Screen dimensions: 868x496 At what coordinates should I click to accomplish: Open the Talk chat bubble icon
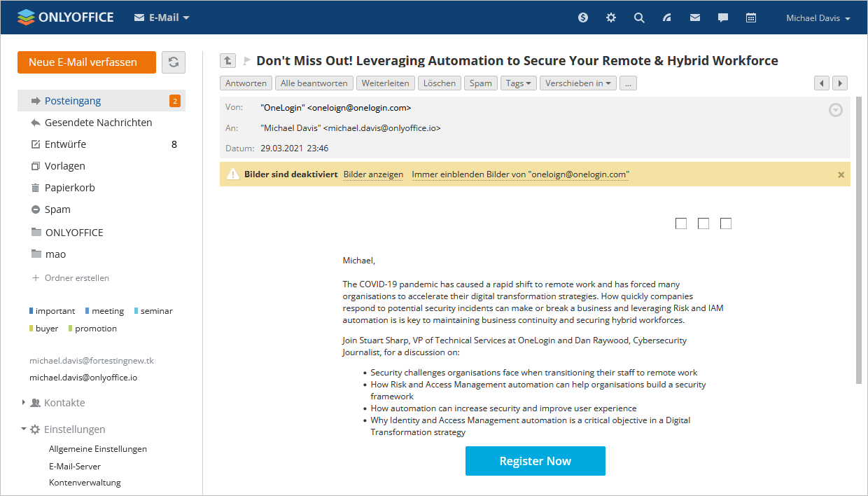[723, 18]
